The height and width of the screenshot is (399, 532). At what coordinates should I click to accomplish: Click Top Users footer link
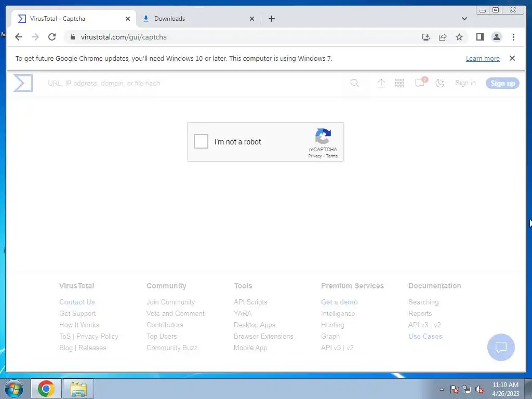[162, 336]
